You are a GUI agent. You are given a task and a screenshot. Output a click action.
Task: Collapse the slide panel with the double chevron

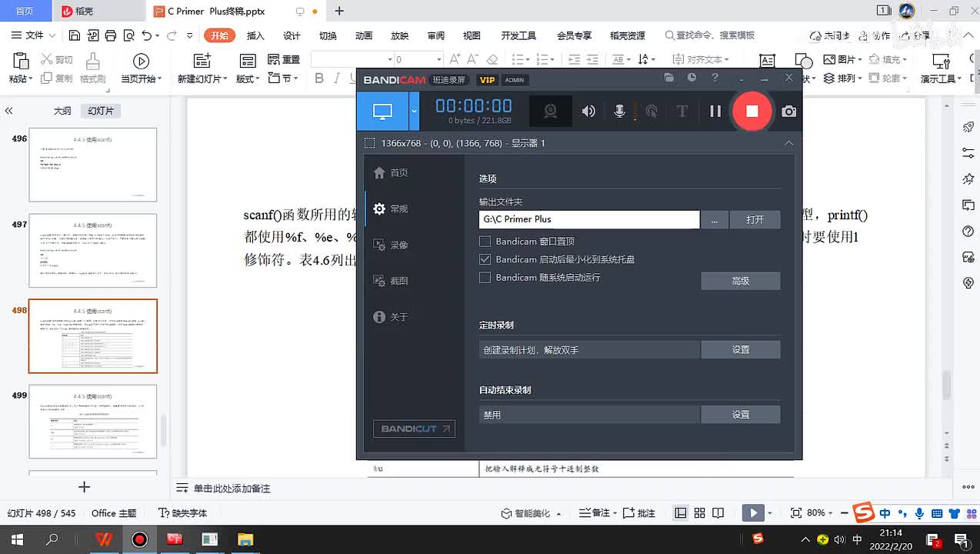tap(8, 111)
